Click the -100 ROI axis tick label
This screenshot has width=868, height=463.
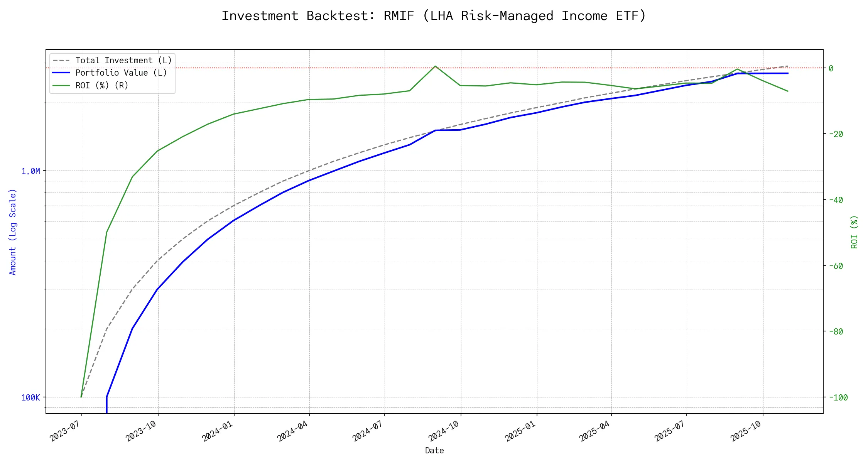coord(838,397)
